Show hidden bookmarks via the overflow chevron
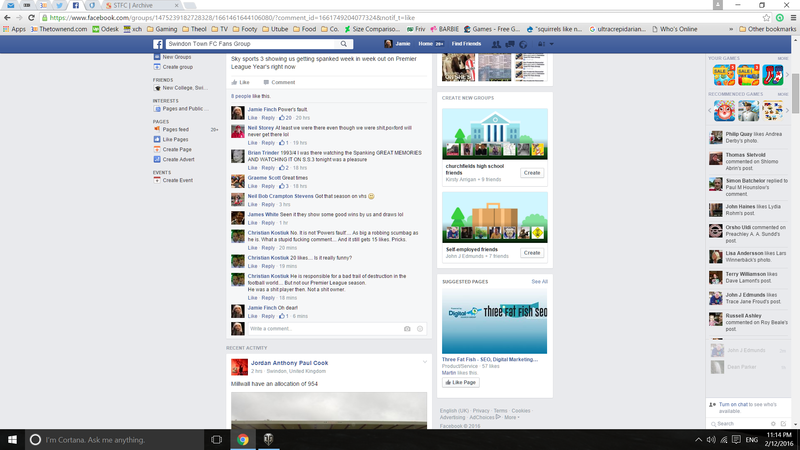This screenshot has width=800, height=450. [731, 30]
